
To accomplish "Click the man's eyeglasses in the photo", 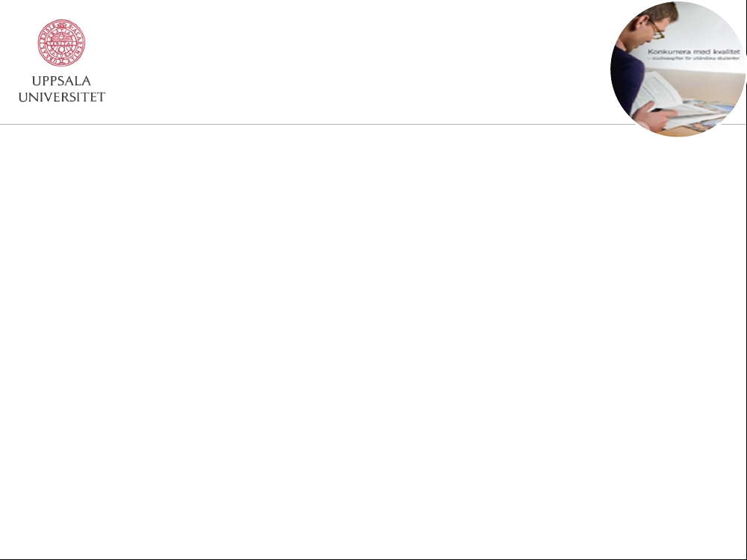I will [657, 30].
